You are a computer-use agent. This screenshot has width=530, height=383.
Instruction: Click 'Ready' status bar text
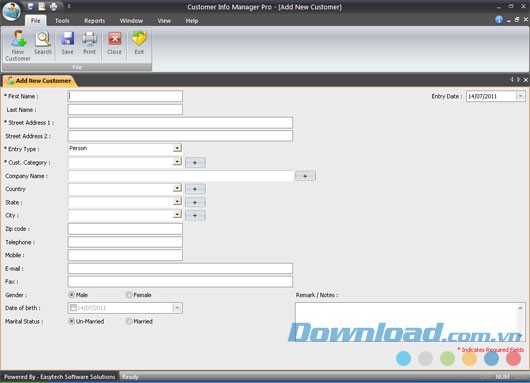(x=130, y=377)
